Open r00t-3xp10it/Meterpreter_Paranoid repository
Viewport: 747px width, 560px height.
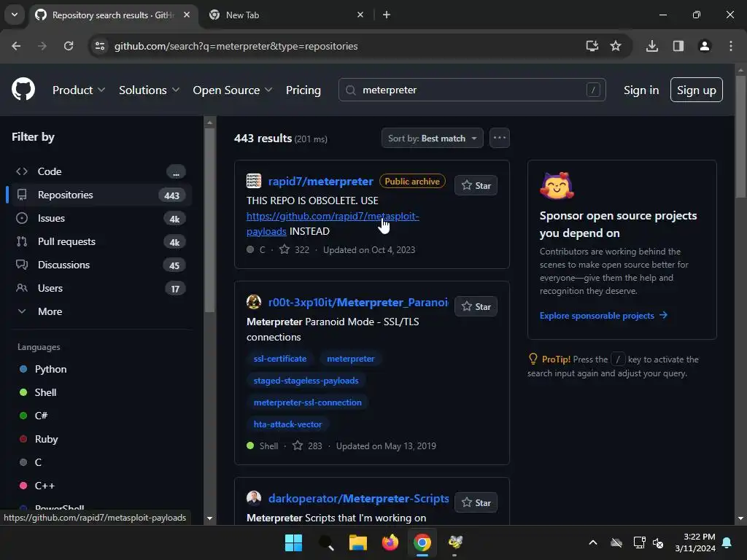(357, 303)
